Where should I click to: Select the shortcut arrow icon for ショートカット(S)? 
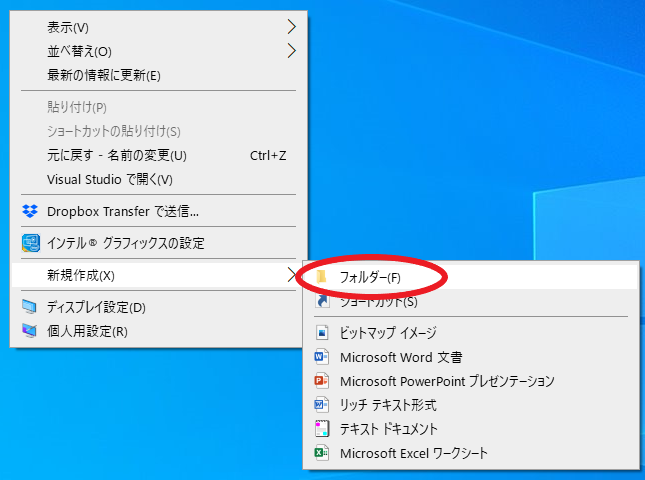[322, 301]
